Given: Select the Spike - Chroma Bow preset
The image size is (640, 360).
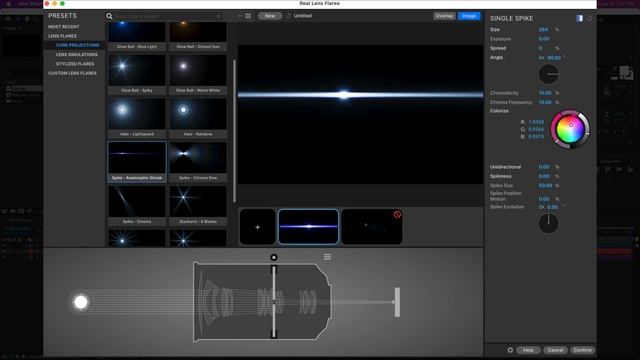Looking at the screenshot, I should pyautogui.click(x=198, y=161).
